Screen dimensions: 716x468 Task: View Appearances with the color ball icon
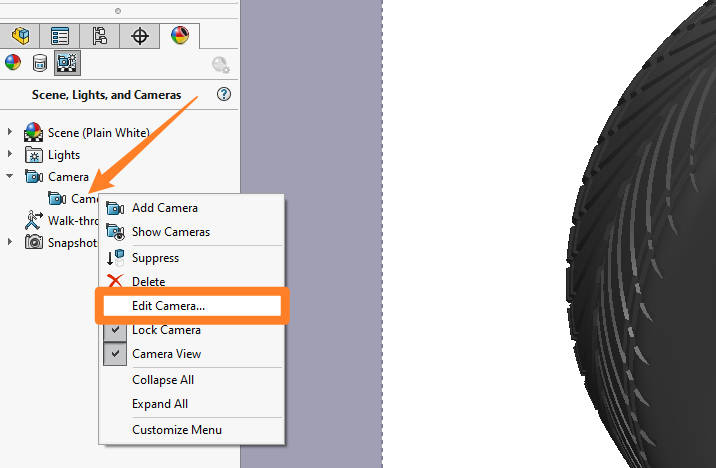(13, 63)
